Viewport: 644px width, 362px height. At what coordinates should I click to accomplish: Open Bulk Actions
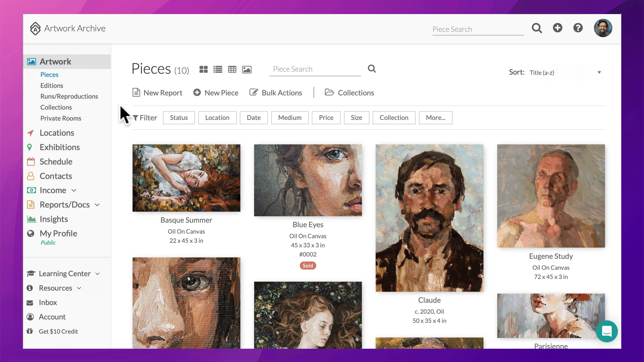[x=276, y=93]
